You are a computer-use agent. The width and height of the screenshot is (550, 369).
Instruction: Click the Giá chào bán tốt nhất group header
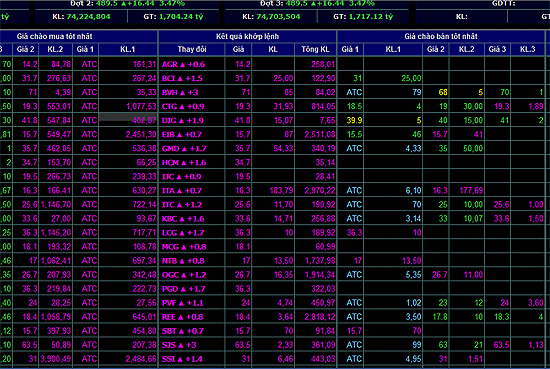click(441, 36)
